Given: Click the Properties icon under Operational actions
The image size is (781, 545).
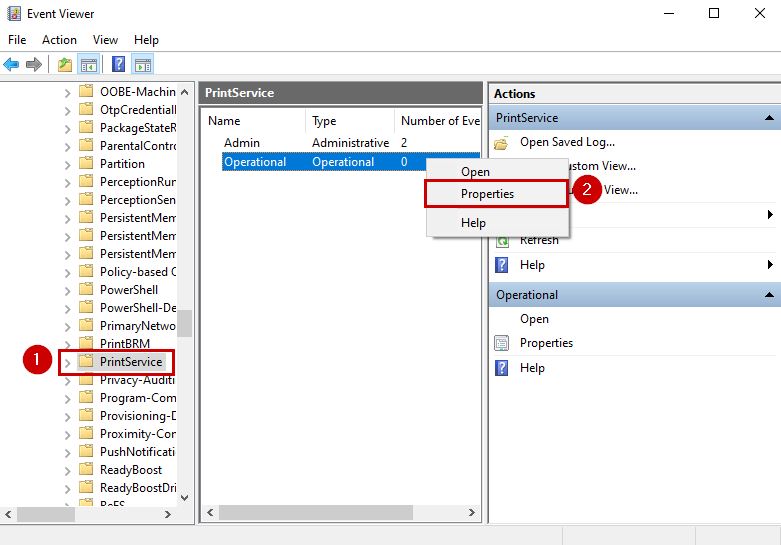Looking at the screenshot, I should click(x=502, y=343).
